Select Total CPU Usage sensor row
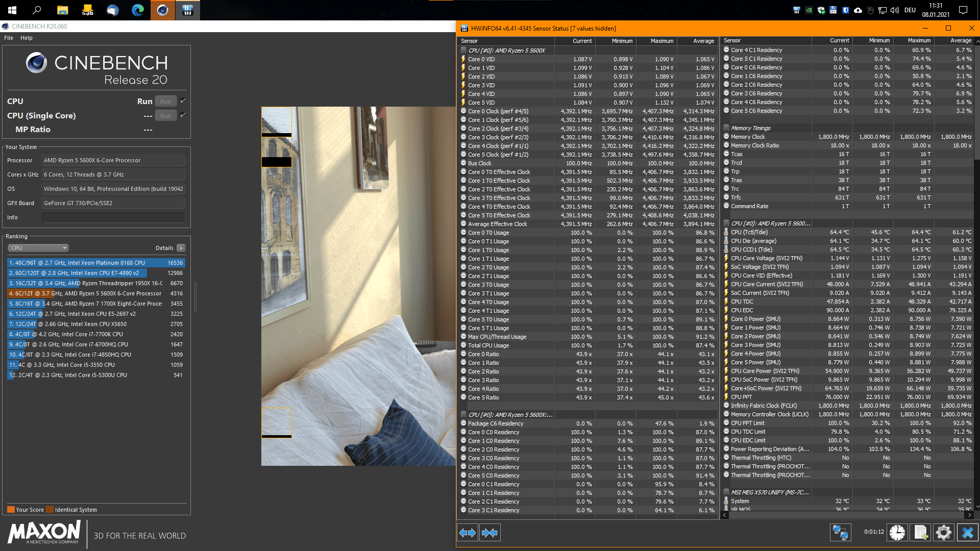 588,345
